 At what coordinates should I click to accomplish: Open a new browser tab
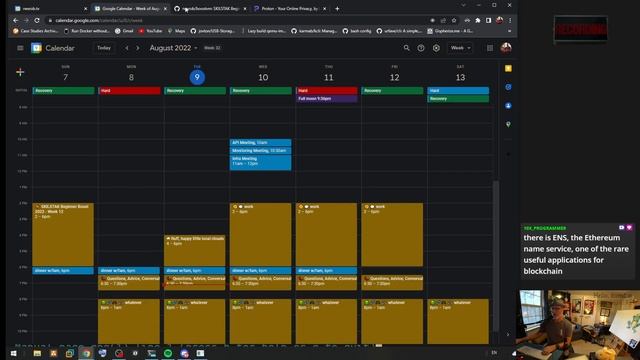337,9
